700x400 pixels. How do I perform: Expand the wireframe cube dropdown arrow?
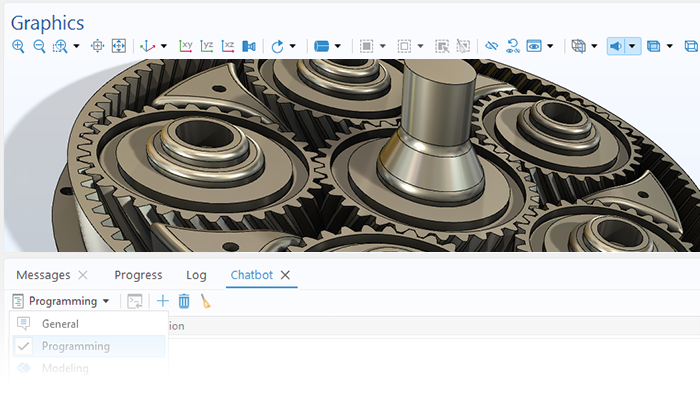tap(594, 46)
